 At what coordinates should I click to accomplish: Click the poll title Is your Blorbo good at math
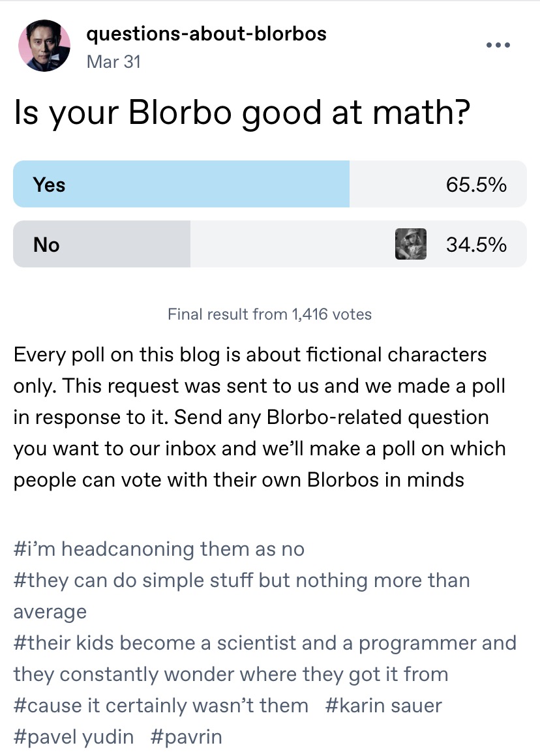pos(242,113)
